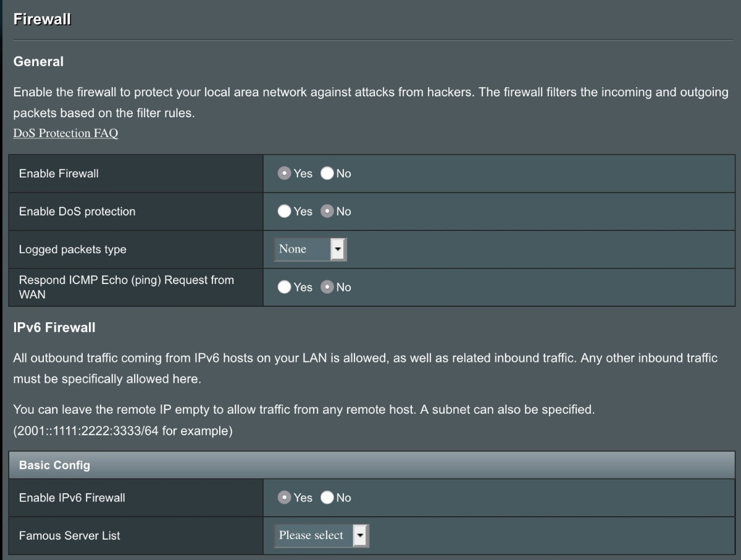Open the DoS Protection FAQ link
Screen dimensions: 741x560
pyautogui.click(x=65, y=133)
